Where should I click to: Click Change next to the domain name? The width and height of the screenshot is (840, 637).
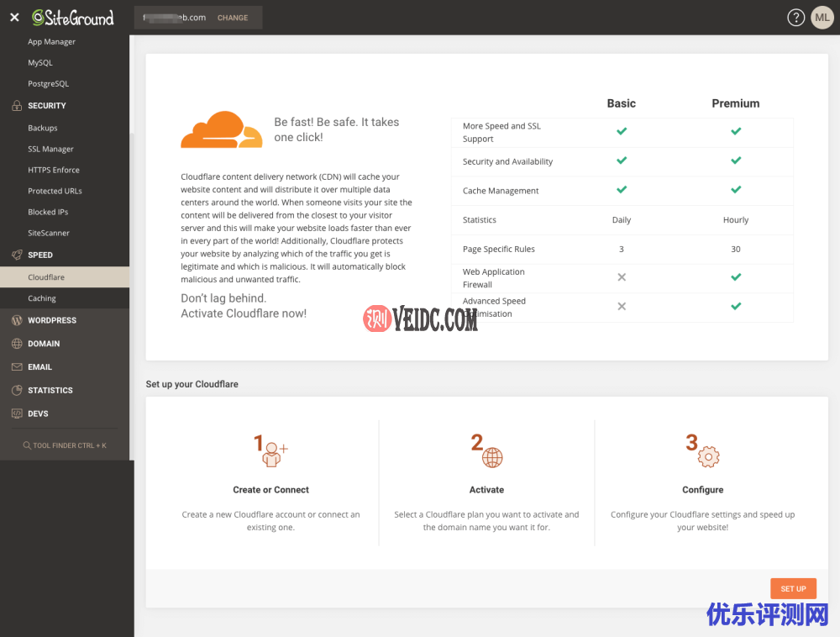click(233, 18)
